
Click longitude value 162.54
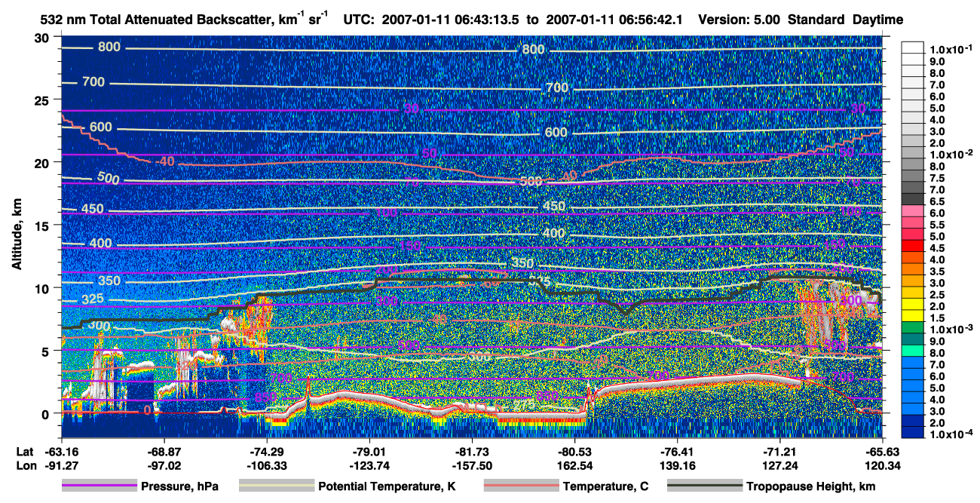(574, 465)
